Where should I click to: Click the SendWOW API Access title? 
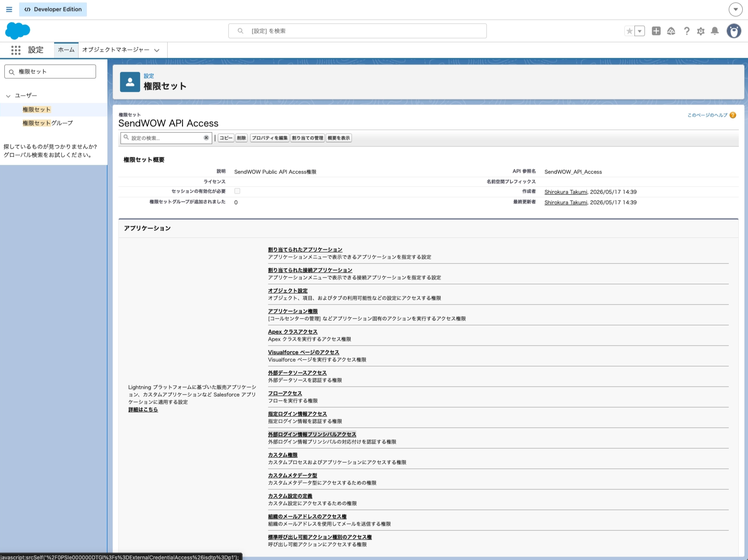169,124
